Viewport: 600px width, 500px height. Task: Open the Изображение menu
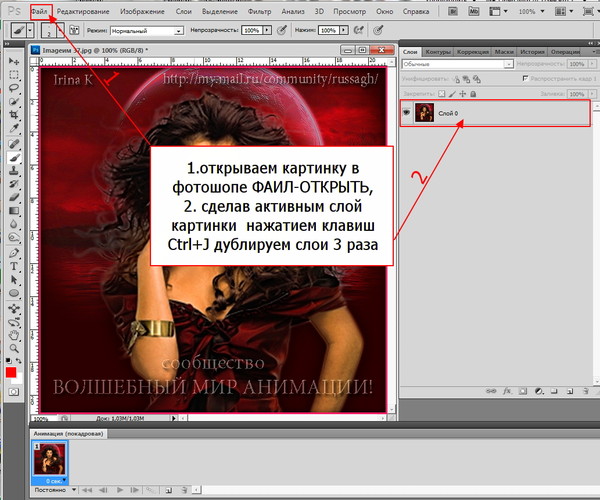[x=142, y=11]
